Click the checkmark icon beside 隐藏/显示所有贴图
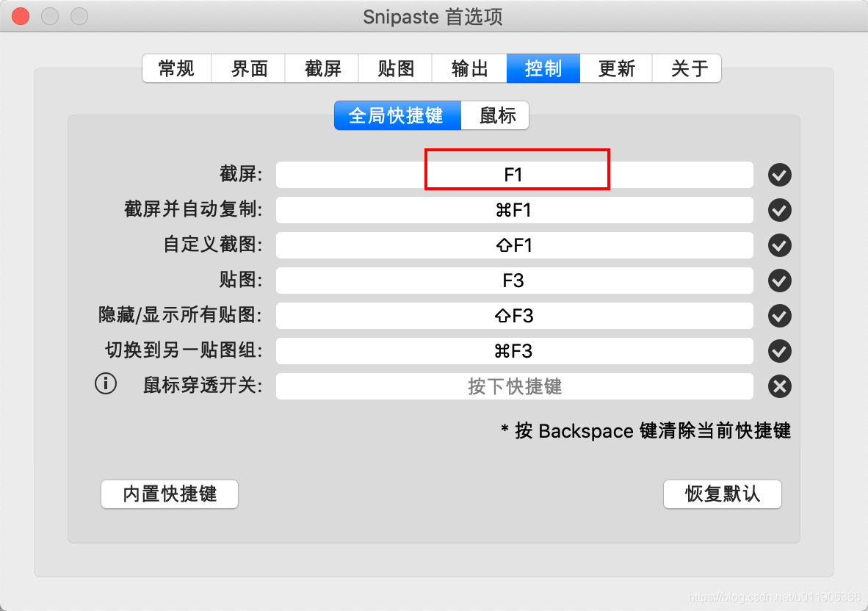This screenshot has height=611, width=868. coord(779,316)
